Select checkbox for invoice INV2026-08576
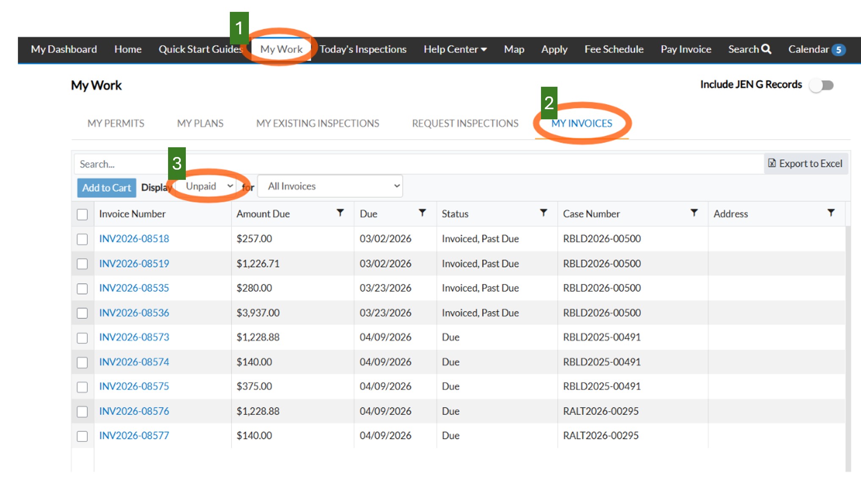The height and width of the screenshot is (504, 861). tap(82, 412)
